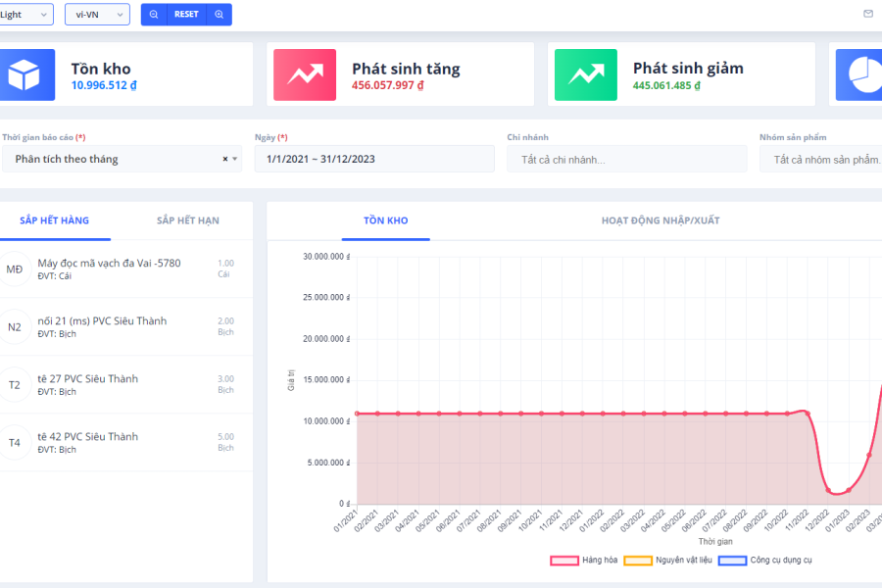The height and width of the screenshot is (588, 882).
Task: Open the Light theme dropdown
Action: (25, 15)
